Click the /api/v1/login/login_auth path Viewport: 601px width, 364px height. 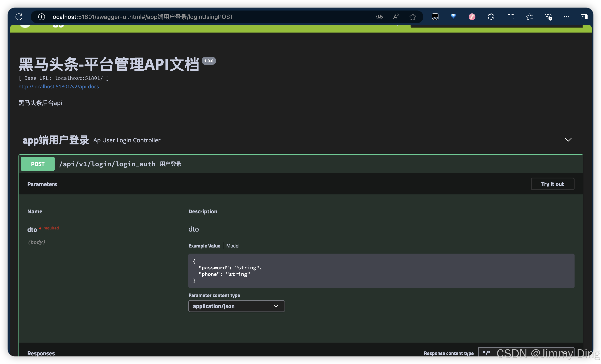click(107, 164)
